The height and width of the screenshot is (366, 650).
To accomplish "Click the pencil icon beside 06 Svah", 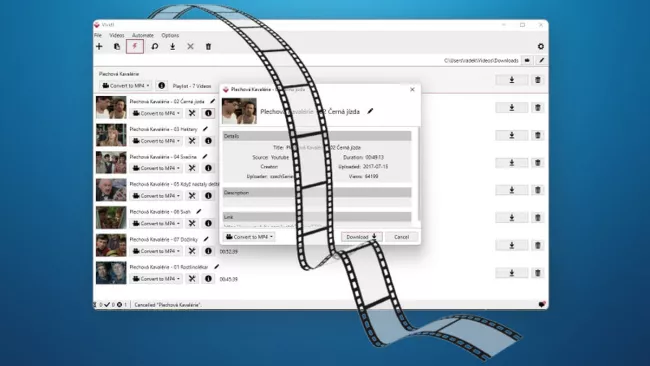I will 199,211.
